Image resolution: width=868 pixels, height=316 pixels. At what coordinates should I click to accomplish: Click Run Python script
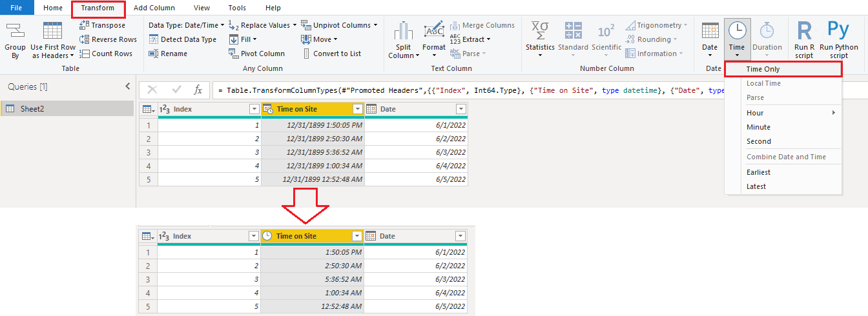click(x=839, y=40)
